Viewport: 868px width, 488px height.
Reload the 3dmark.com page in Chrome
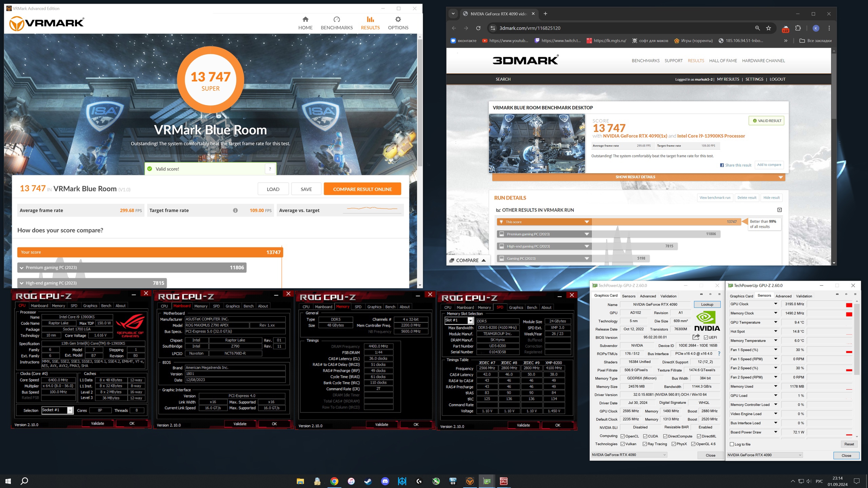478,28
